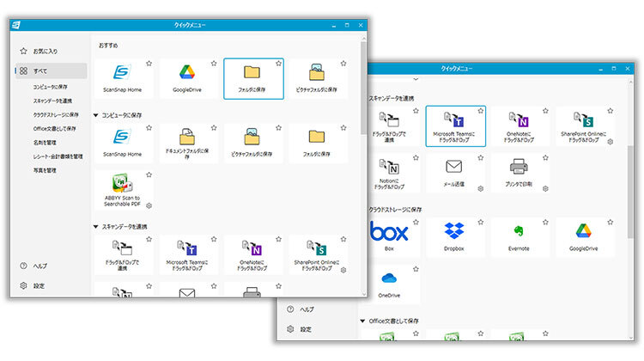Toggle favorite star on OneDrive tile
The width and height of the screenshot is (644, 361).
coord(416,269)
